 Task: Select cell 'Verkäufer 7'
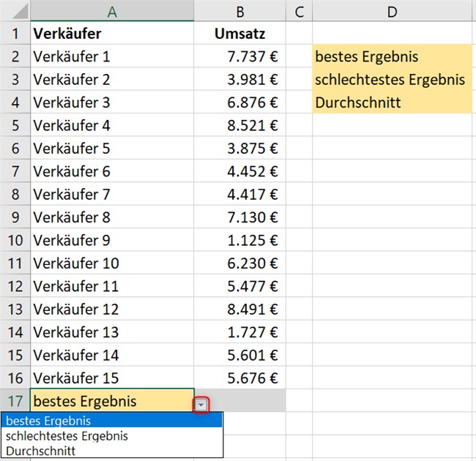[112, 194]
